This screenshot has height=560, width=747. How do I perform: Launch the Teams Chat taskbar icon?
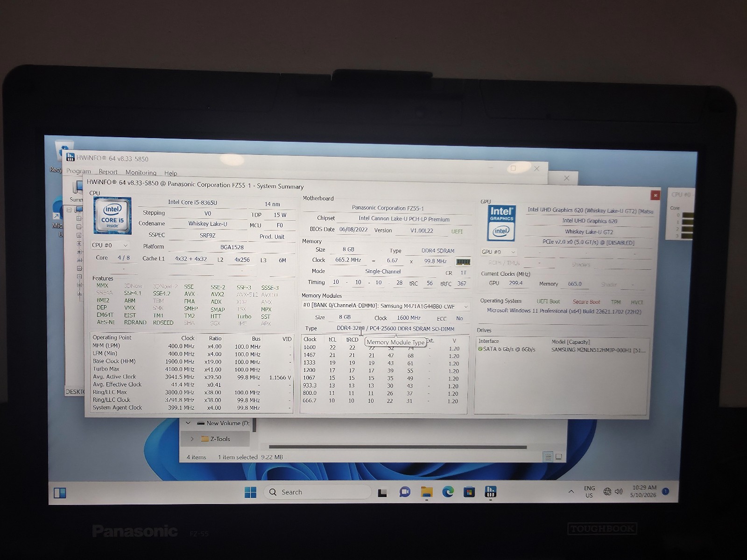click(x=405, y=492)
